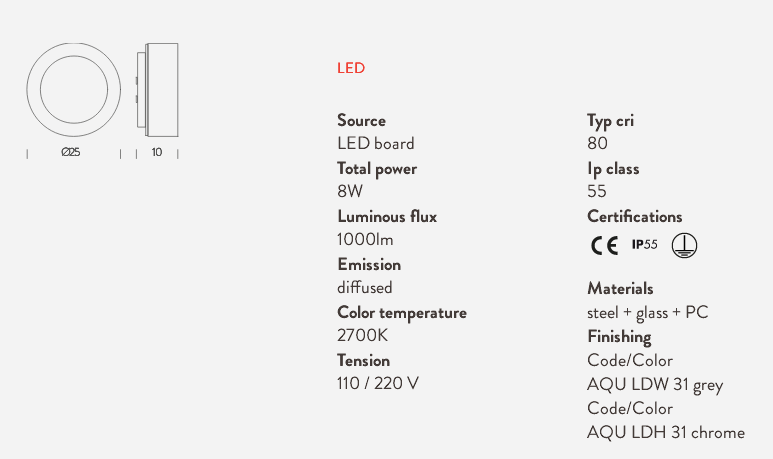Click the IP55 certification icon
Screen dimensions: 773x459
(645, 245)
